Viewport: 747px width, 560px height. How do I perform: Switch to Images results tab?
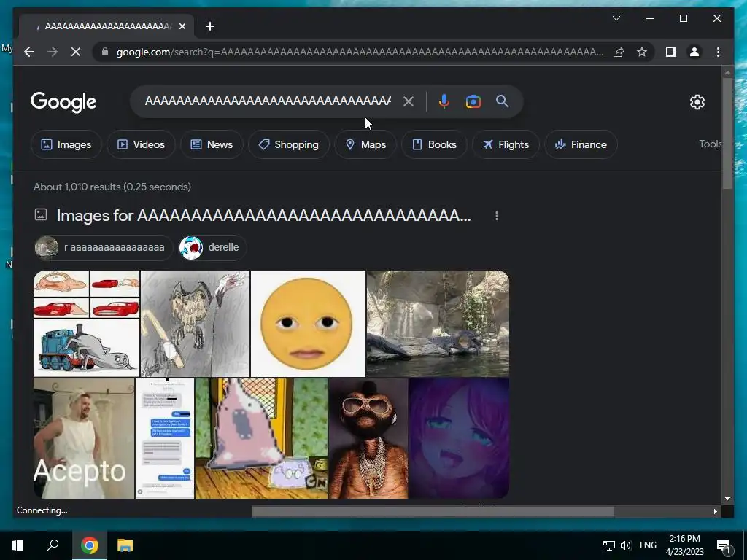tap(66, 144)
